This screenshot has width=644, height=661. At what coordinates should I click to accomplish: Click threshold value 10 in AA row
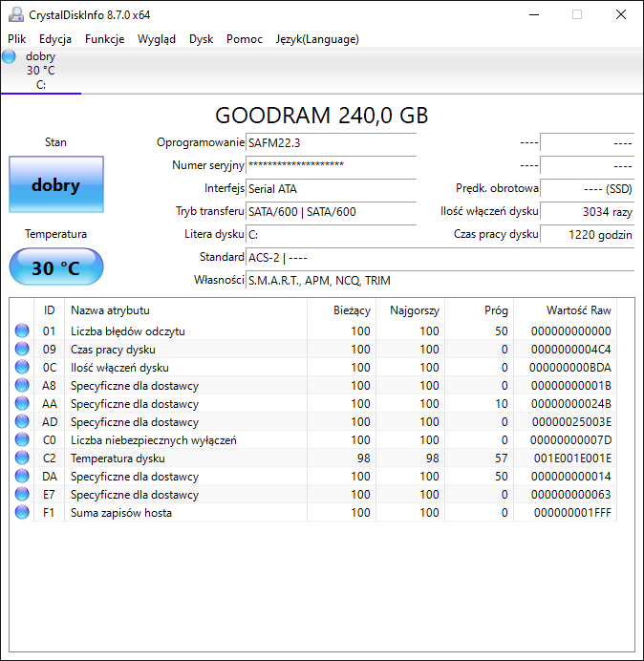[502, 404]
